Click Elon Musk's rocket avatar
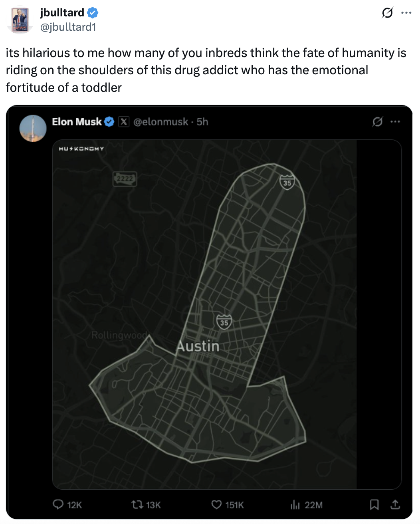Viewport: 420px width, 524px height. [33, 128]
